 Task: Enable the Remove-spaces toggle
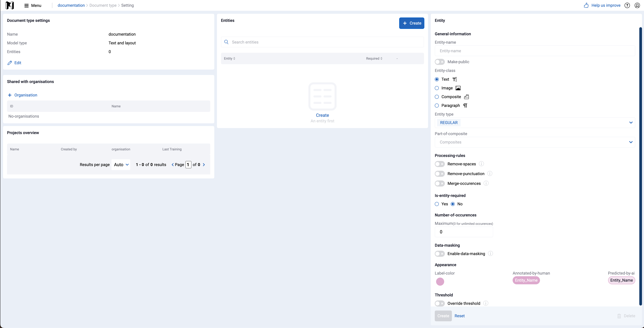pos(439,164)
